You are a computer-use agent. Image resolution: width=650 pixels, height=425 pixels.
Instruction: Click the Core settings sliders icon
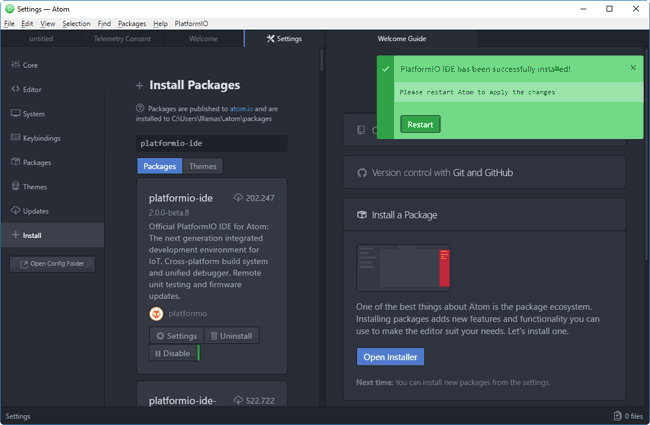(x=15, y=65)
